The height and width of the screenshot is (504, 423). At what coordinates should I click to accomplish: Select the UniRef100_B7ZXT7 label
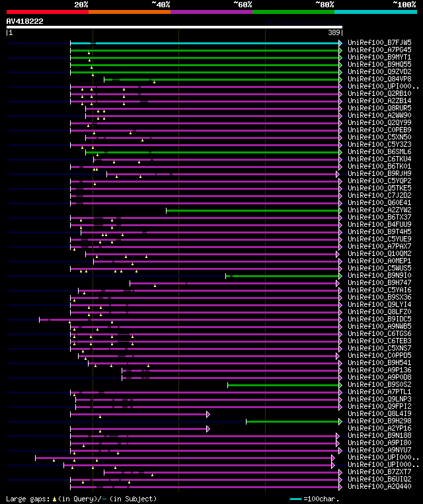coord(379,472)
